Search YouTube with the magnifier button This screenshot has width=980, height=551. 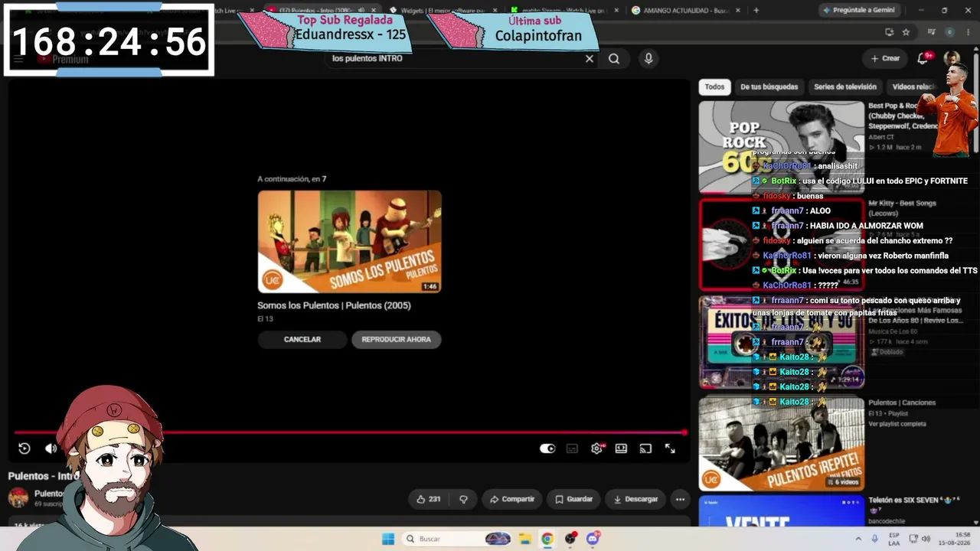614,58
